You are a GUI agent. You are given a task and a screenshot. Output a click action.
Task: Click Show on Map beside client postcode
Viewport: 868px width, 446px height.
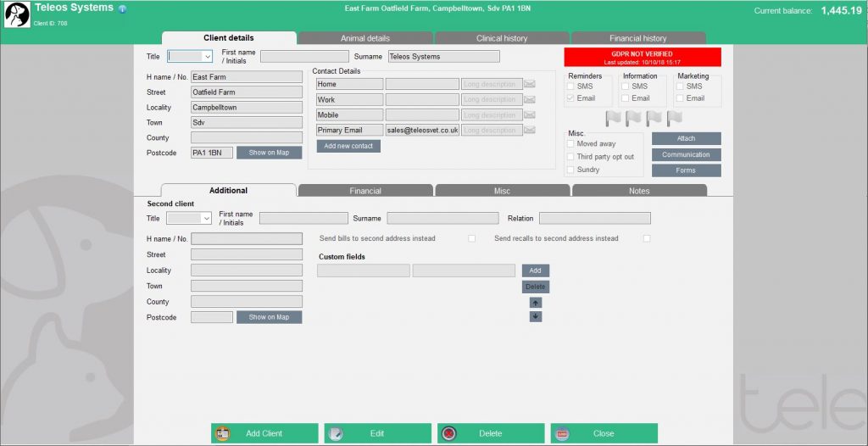269,153
